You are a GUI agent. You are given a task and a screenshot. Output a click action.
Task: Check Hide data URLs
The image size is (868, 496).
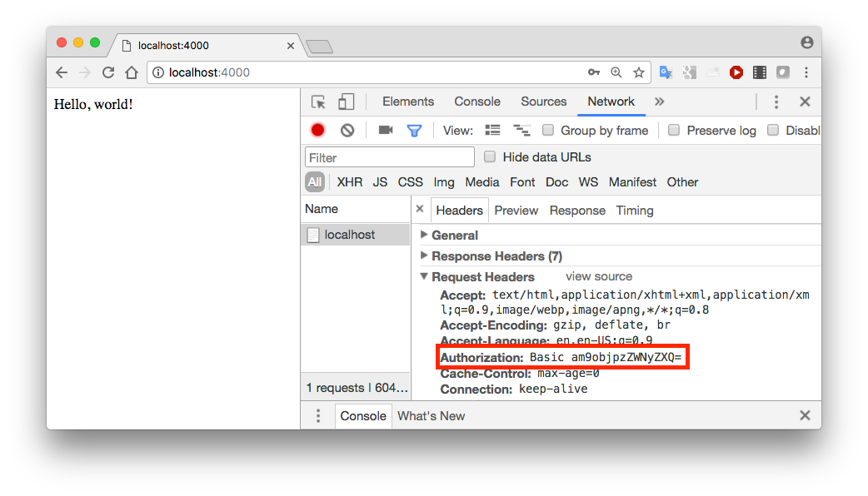coord(490,156)
